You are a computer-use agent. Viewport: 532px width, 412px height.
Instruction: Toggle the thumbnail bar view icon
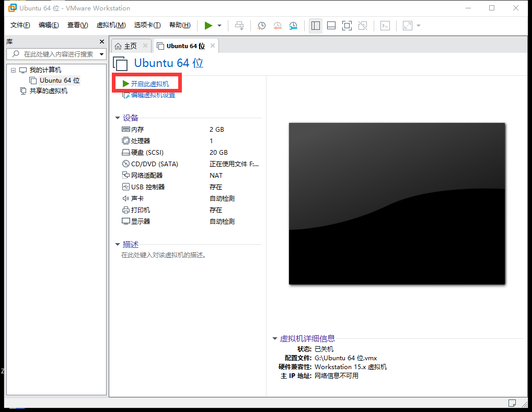pos(331,26)
